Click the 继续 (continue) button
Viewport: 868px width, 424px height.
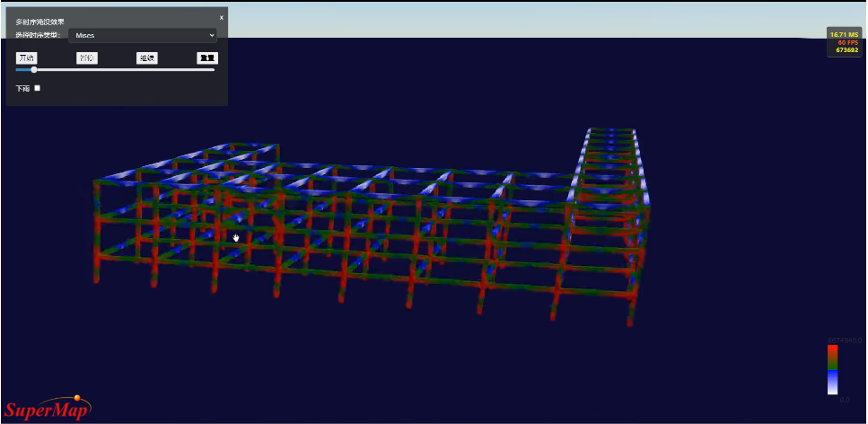point(147,58)
